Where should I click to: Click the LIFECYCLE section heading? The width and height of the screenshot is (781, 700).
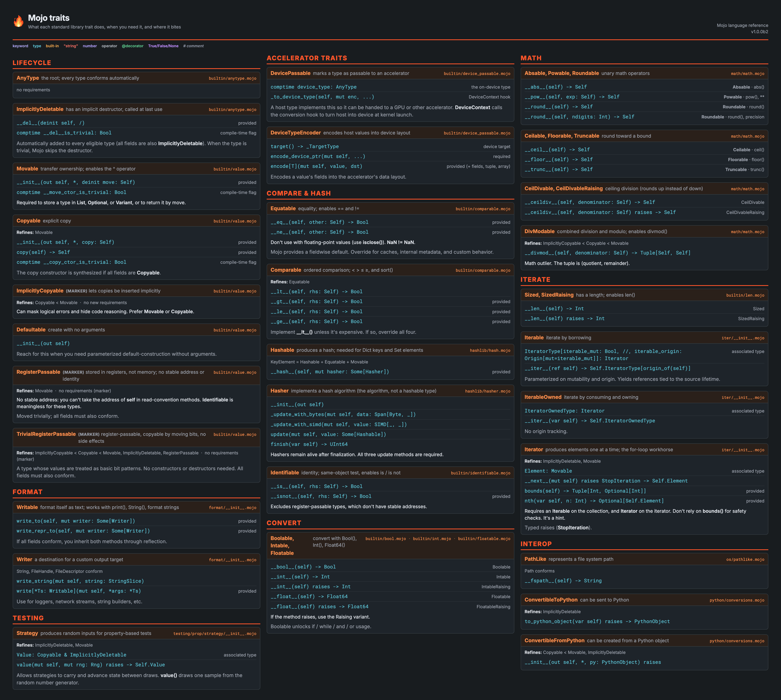32,63
